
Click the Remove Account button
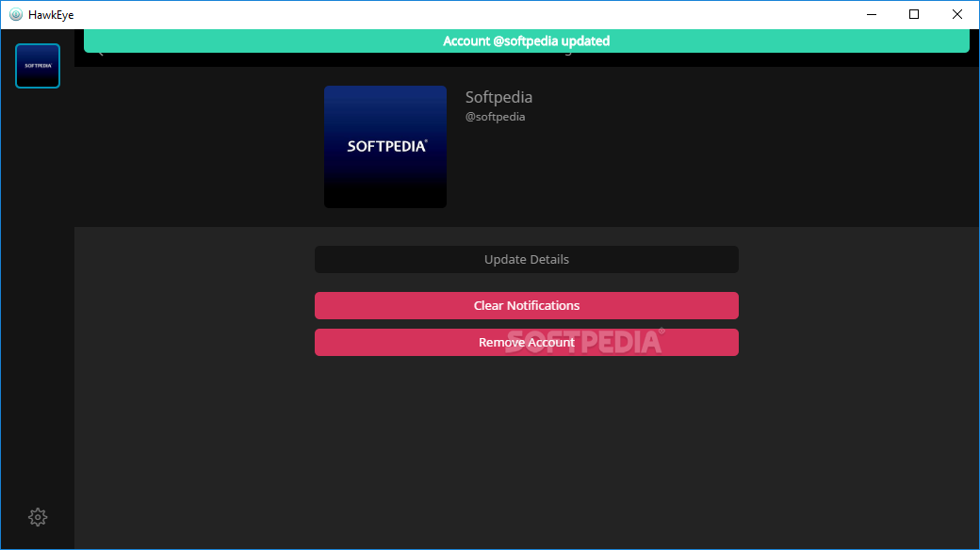526,343
